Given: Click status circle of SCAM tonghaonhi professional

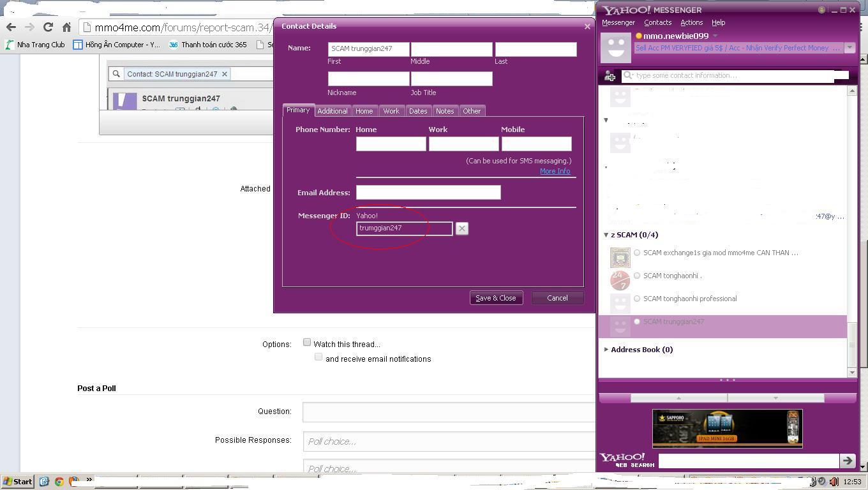Looking at the screenshot, I should 637,299.
